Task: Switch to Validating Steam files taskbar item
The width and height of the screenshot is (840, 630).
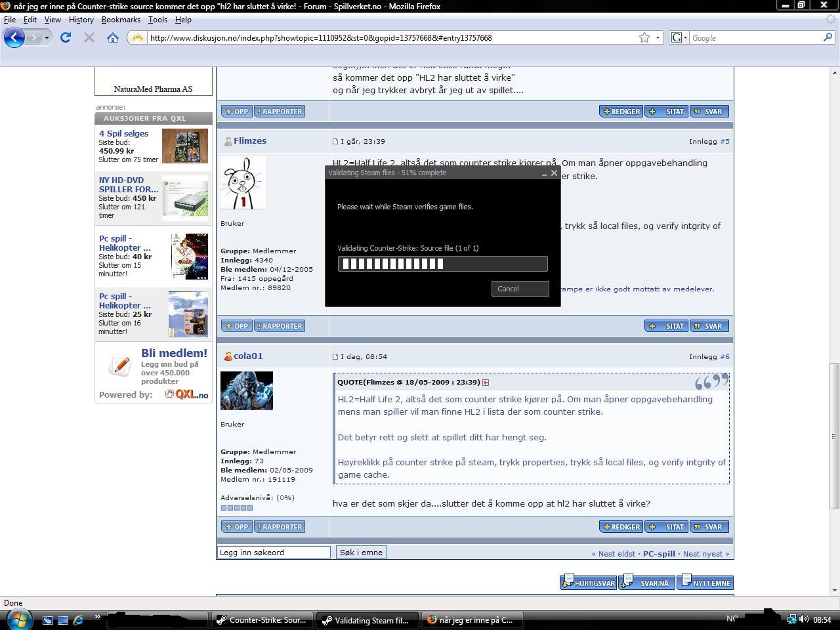Action: tap(366, 620)
